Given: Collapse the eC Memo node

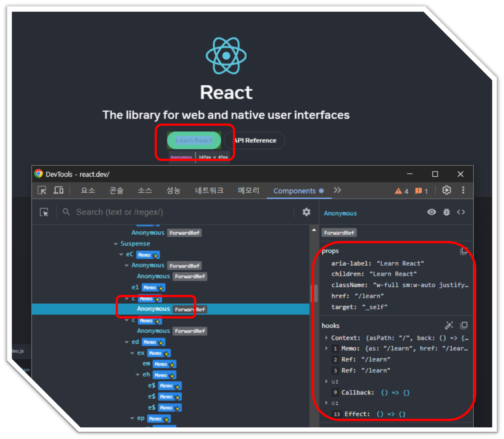Looking at the screenshot, I should pos(121,254).
